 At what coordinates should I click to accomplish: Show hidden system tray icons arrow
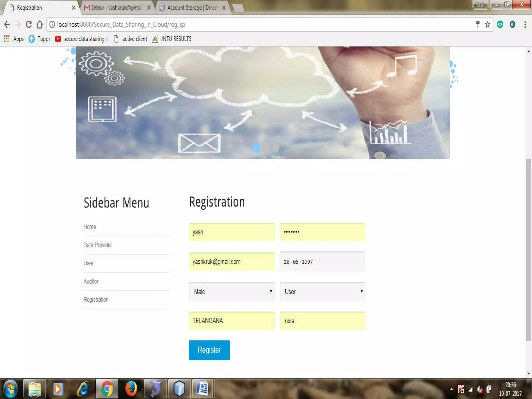(x=451, y=389)
